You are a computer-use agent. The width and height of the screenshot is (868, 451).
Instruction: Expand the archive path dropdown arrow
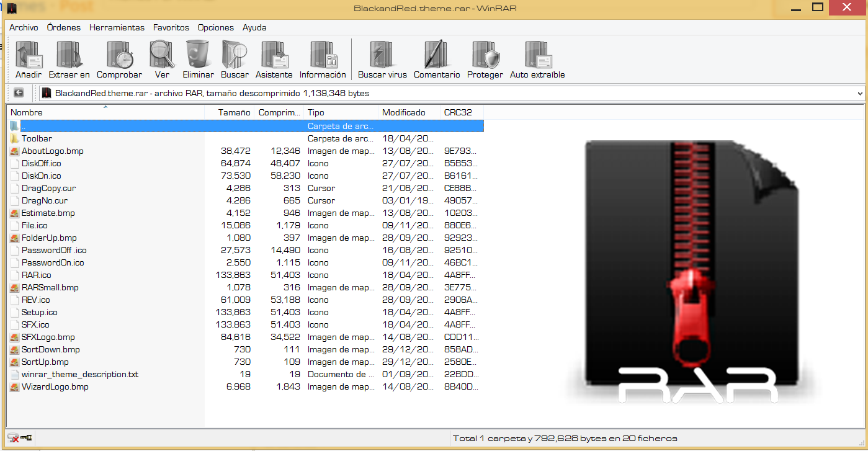pyautogui.click(x=859, y=93)
